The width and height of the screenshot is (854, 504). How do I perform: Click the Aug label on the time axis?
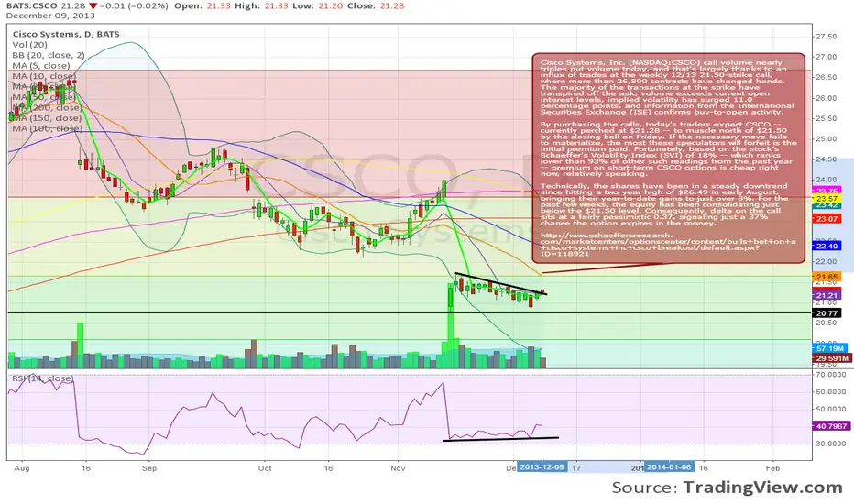tap(21, 468)
